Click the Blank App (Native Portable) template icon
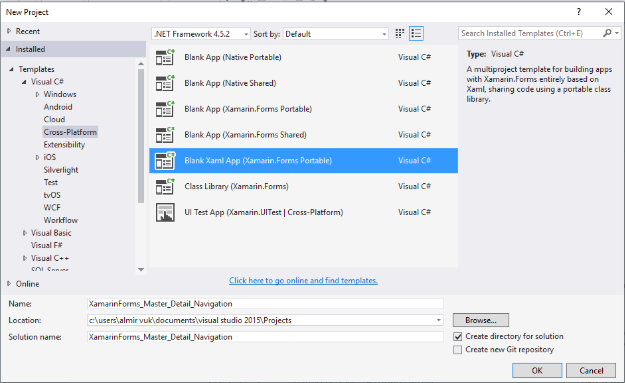Viewport: 625px width, 383px height. coord(165,57)
